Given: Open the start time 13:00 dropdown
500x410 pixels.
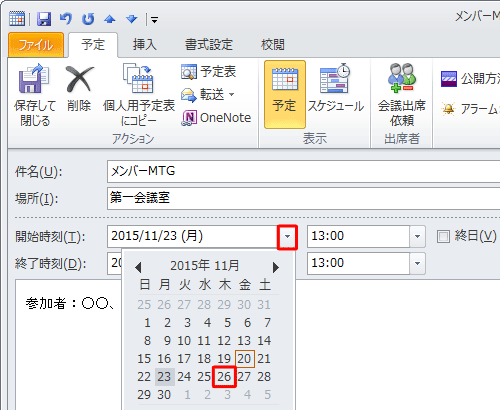Looking at the screenshot, I should coord(417,236).
